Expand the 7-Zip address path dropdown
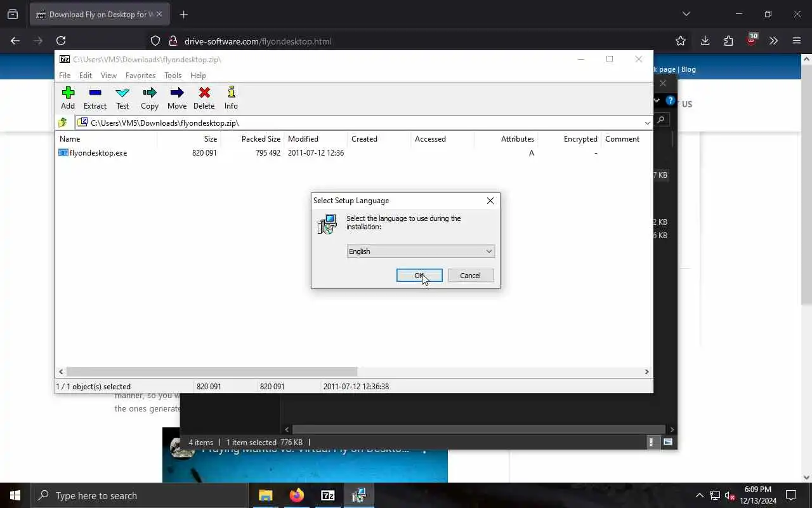Viewport: 812px width, 508px height. (x=647, y=123)
